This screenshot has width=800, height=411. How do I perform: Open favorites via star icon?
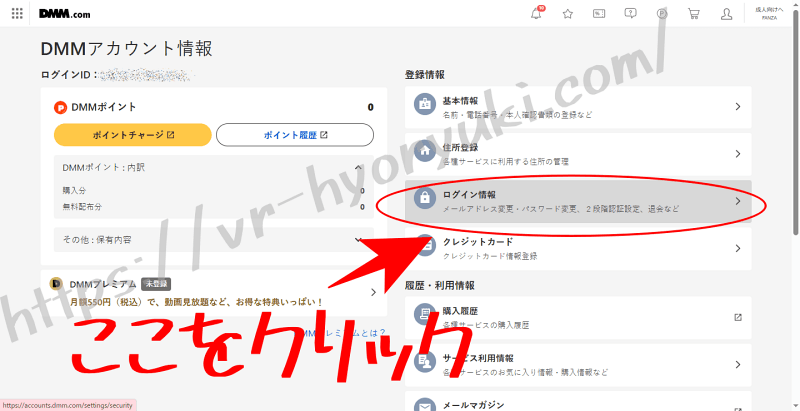(x=568, y=14)
